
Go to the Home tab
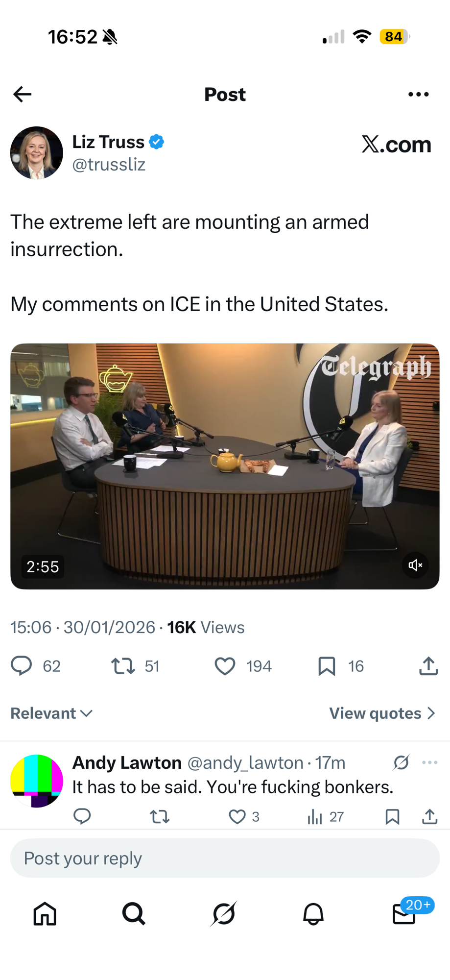(x=45, y=914)
